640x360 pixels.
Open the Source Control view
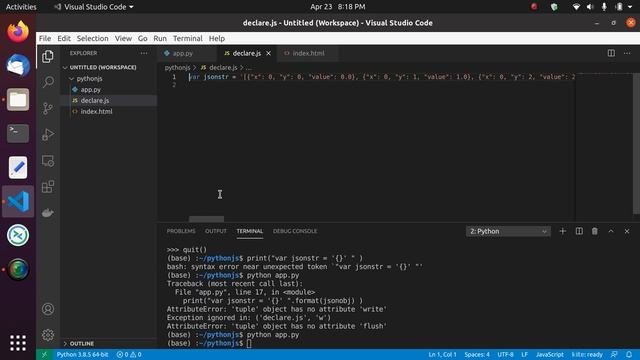[48, 108]
